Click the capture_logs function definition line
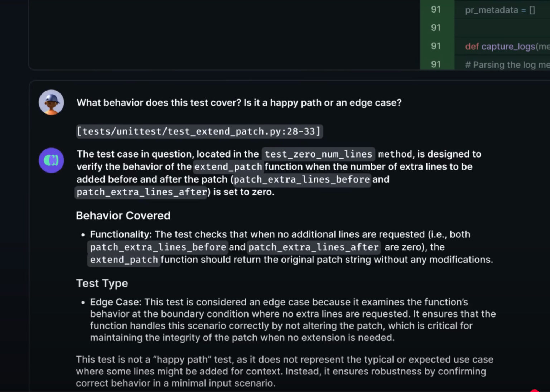The height and width of the screenshot is (392, 550). coord(506,46)
